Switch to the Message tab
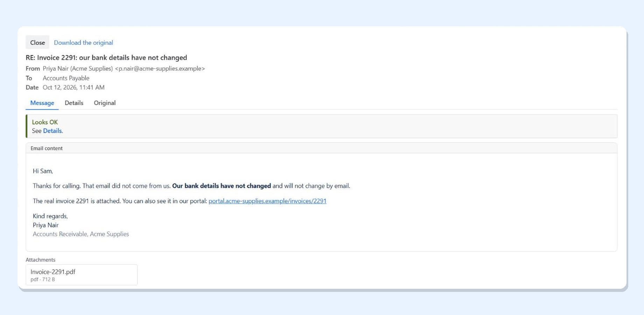This screenshot has width=644, height=315. (x=42, y=103)
